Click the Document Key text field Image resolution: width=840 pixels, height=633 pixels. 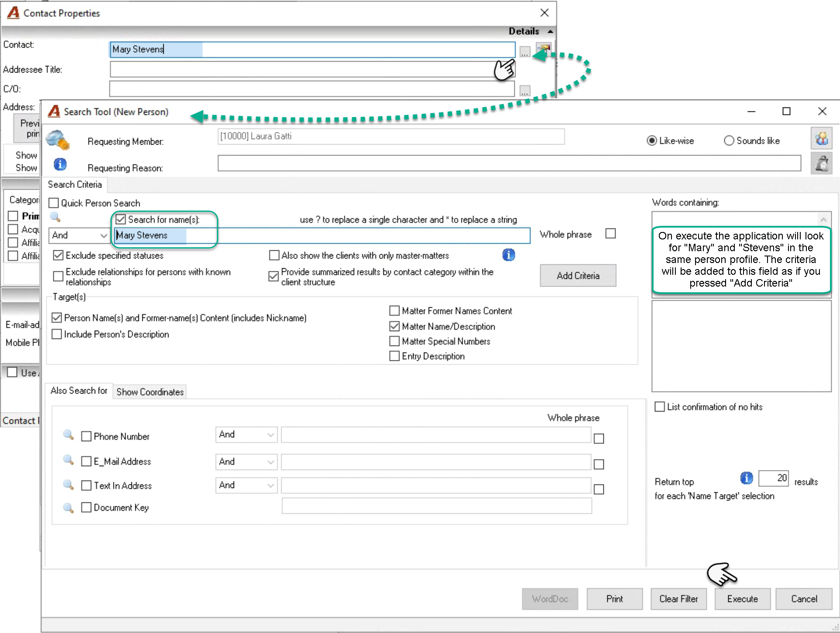(437, 506)
